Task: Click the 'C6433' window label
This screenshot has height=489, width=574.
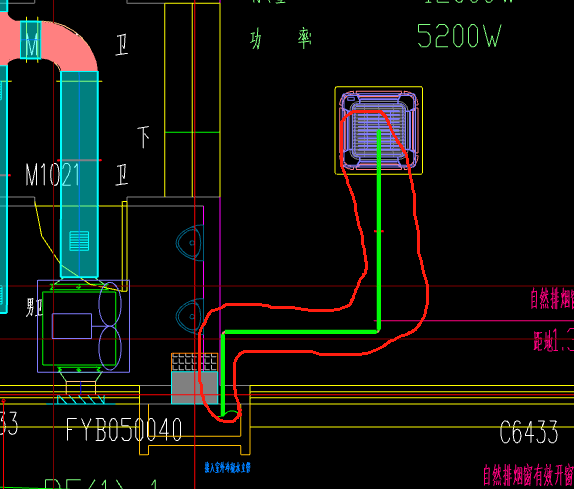Action: (x=529, y=432)
